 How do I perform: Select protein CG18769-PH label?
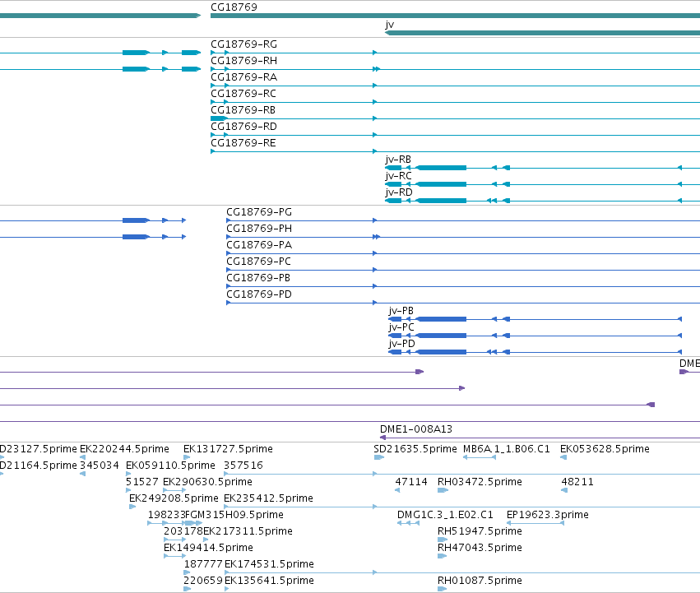[259, 229]
